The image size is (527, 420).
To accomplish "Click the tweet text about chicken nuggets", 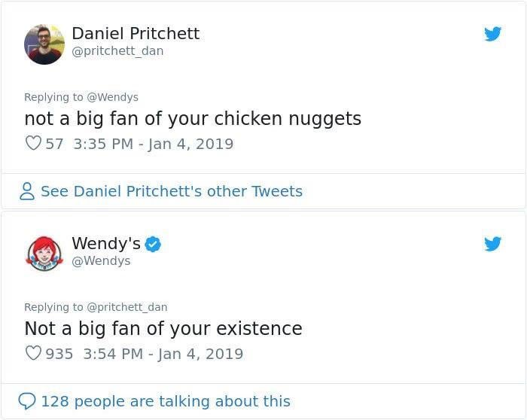I will point(193,119).
